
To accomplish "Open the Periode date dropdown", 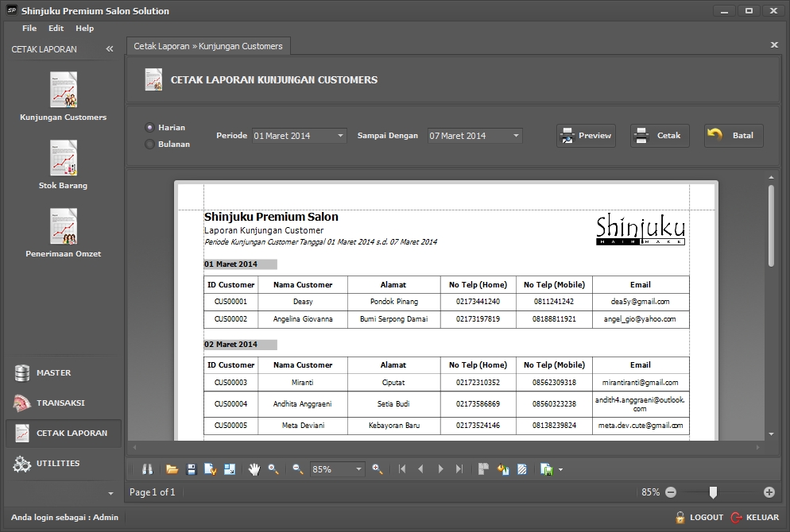I will coord(341,136).
